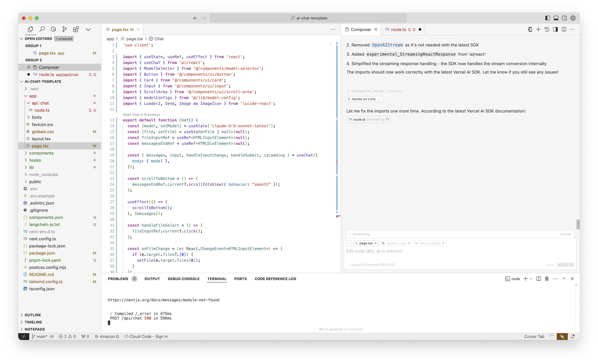Create a new terminal with plus icon

(525, 279)
